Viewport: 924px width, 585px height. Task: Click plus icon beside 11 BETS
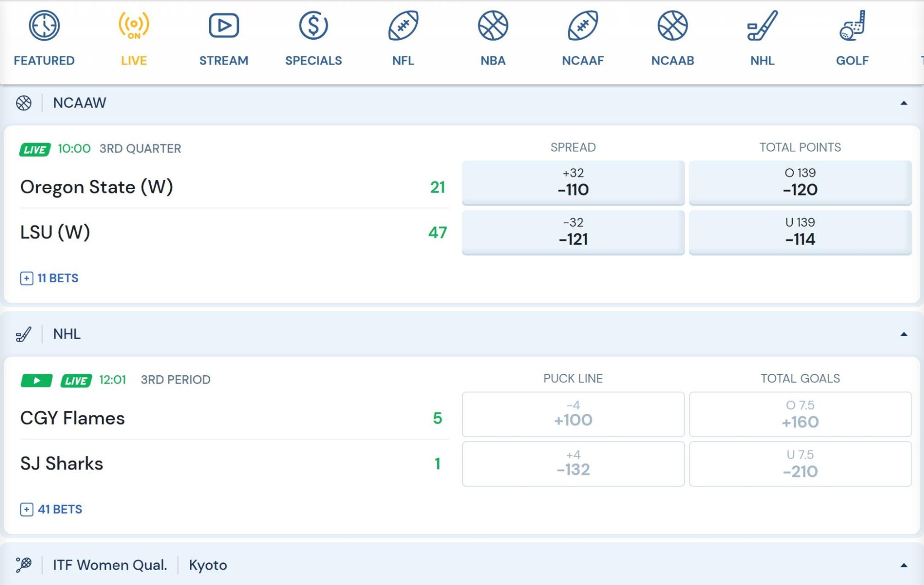(x=27, y=278)
